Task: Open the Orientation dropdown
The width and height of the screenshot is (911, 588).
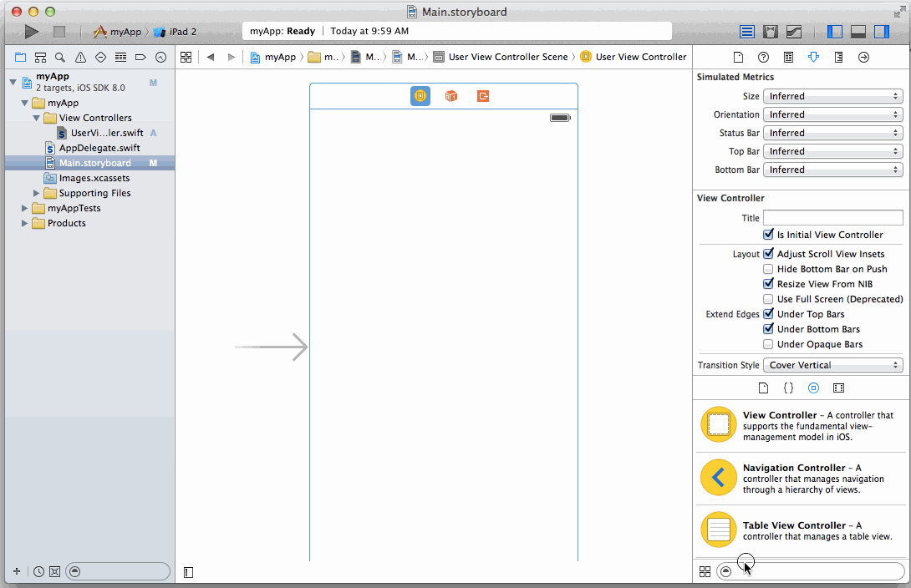Action: click(x=833, y=115)
